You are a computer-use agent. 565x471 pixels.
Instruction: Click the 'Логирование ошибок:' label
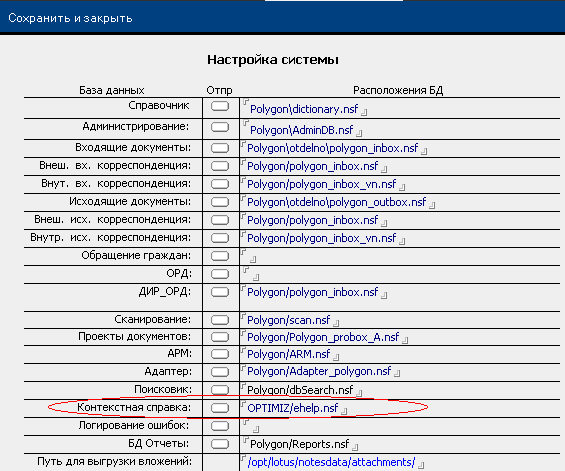pos(134,426)
